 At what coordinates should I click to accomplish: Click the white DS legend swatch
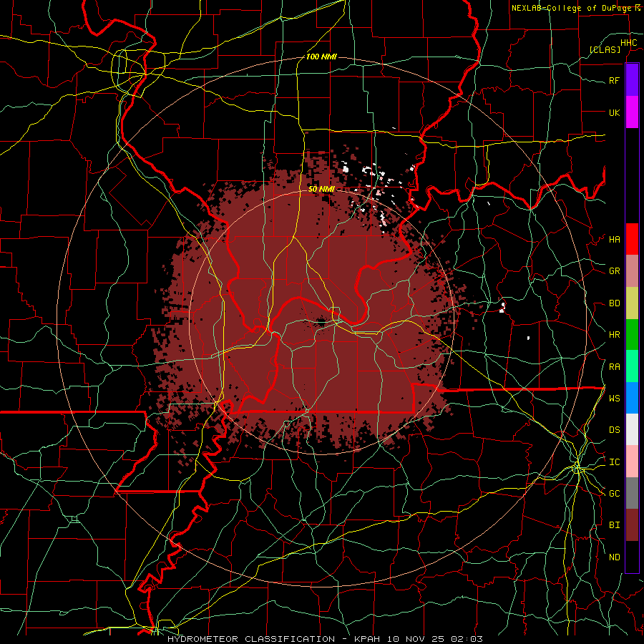tap(632, 429)
